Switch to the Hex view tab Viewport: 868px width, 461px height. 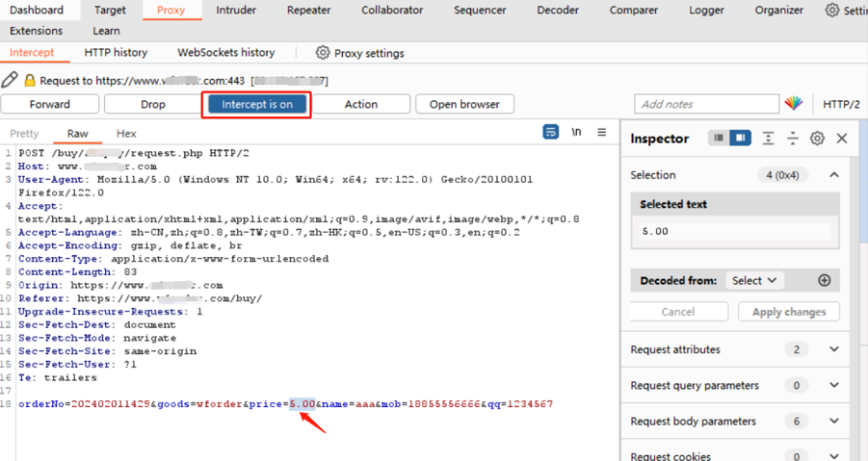pos(126,134)
